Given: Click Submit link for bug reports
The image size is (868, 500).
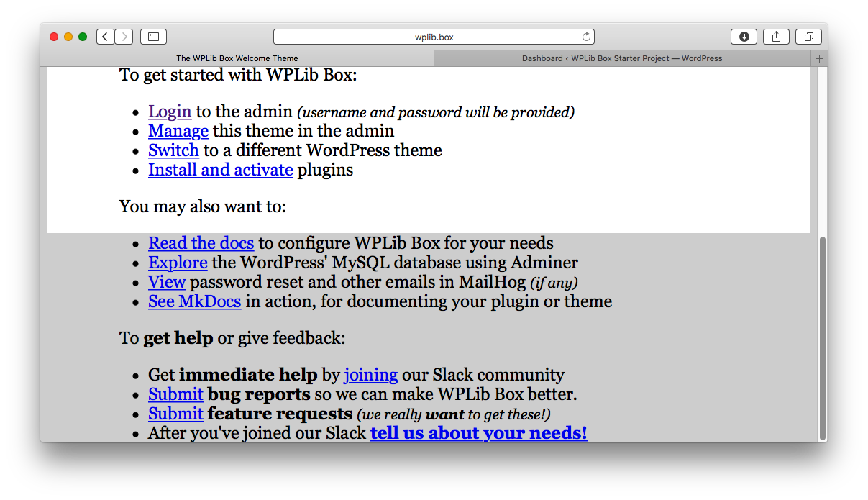Looking at the screenshot, I should point(175,394).
